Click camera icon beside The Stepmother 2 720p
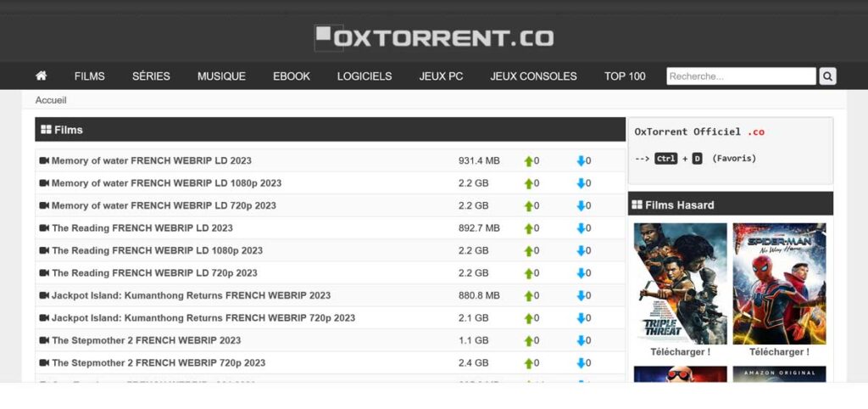This screenshot has width=868, height=409. pos(44,363)
